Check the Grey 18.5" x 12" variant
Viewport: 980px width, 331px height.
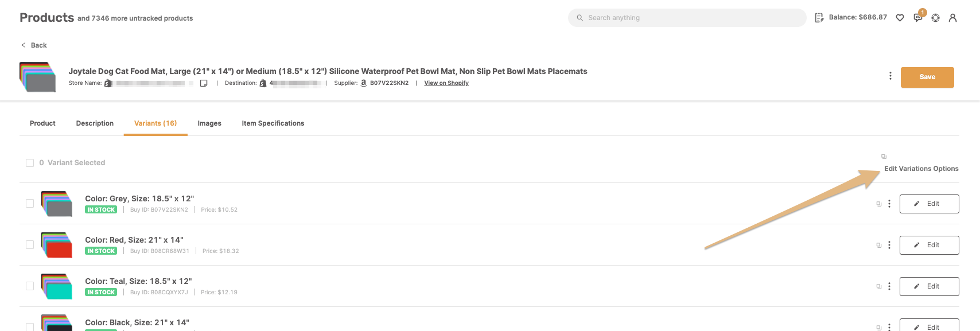(x=30, y=204)
